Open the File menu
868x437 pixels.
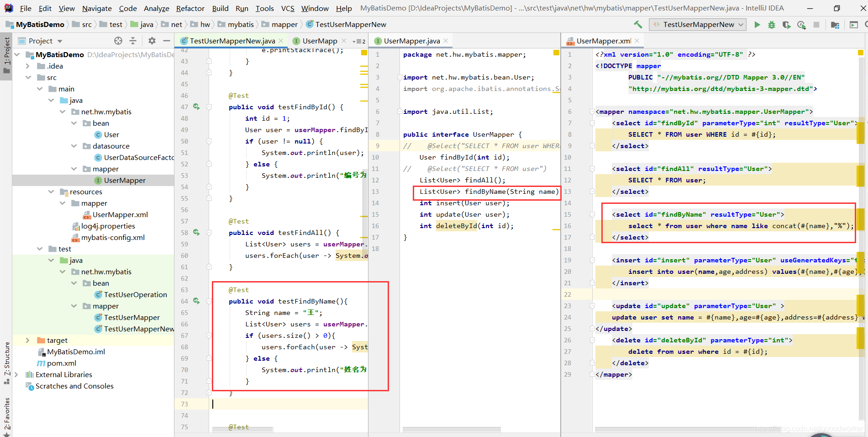click(x=26, y=8)
